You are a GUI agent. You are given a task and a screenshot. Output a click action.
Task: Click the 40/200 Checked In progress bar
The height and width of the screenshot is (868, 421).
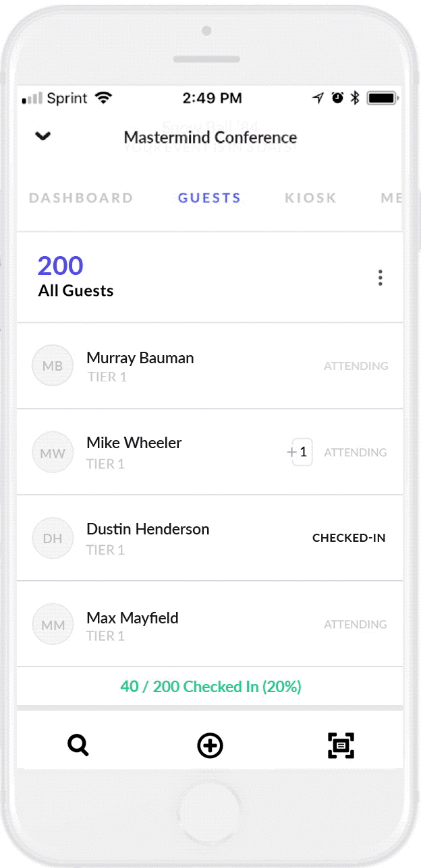pyautogui.click(x=210, y=687)
